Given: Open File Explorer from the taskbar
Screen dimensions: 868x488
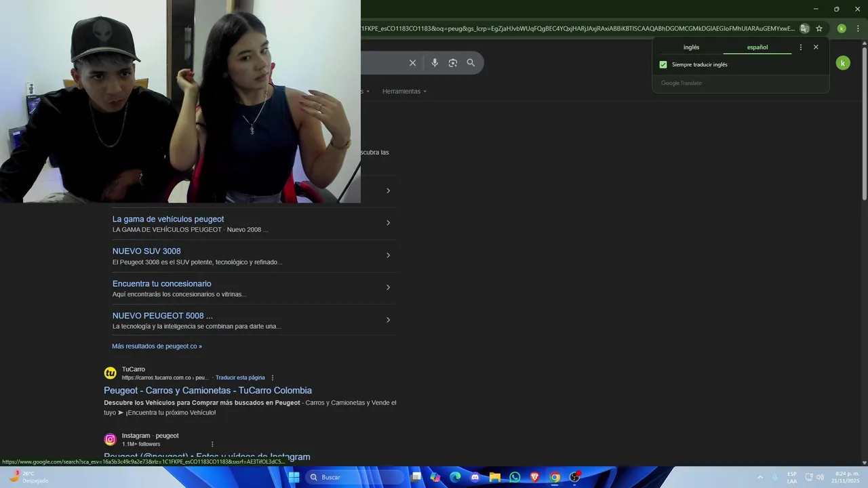Looking at the screenshot, I should point(495,477).
